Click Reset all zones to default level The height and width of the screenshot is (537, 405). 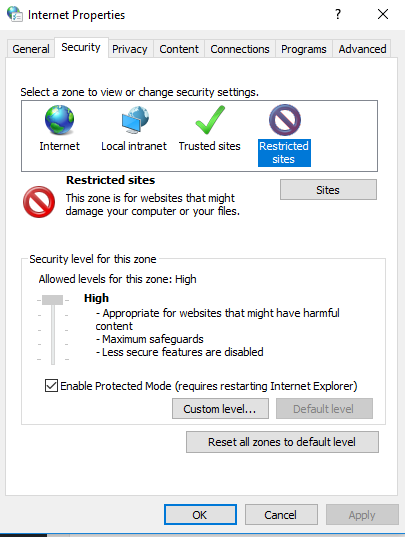(282, 442)
